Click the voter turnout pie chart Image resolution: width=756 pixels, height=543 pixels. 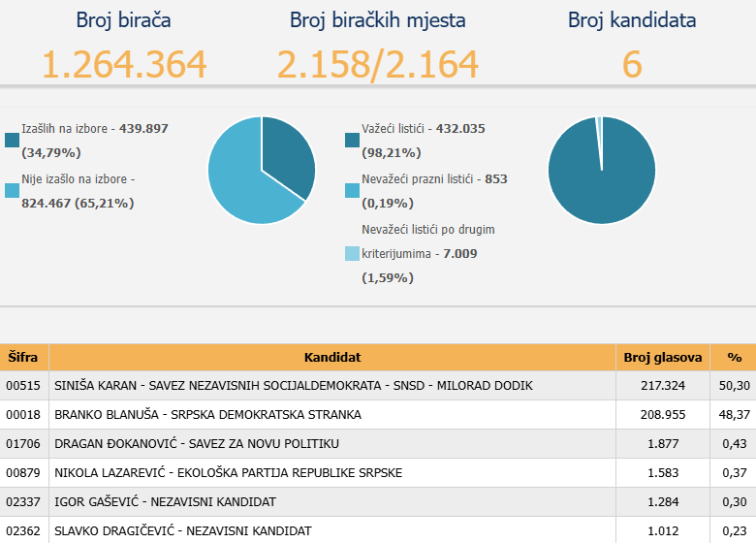[x=262, y=170]
